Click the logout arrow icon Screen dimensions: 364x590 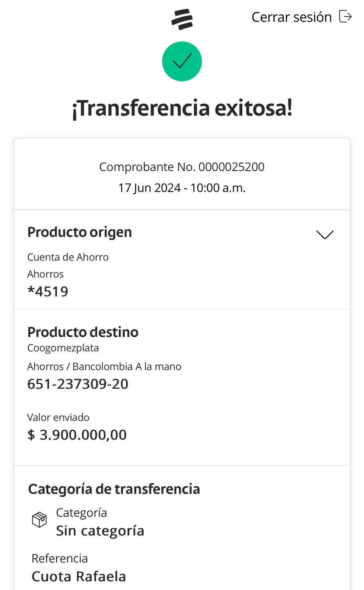(x=345, y=17)
